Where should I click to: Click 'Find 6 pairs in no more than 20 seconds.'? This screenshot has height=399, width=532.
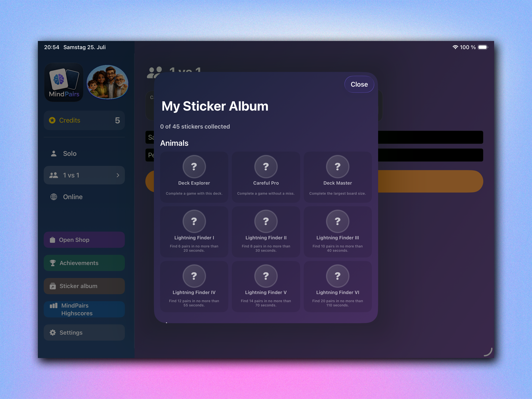194,248
